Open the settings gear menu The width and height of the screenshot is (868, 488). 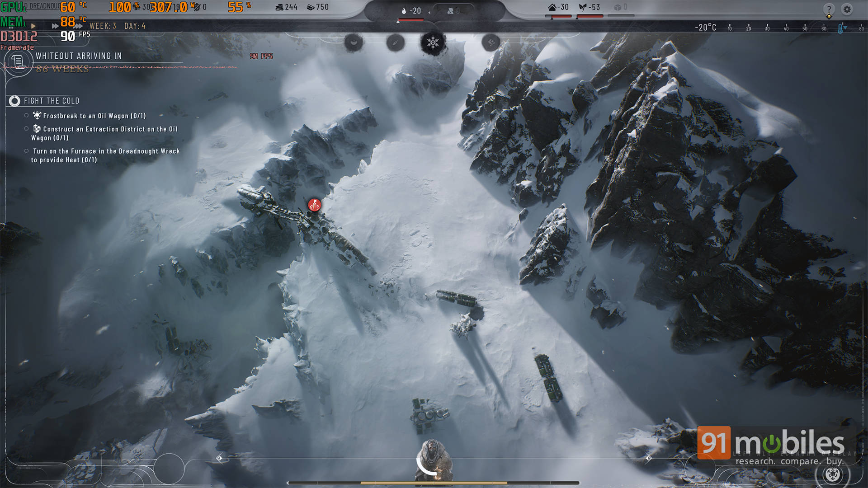tap(847, 9)
